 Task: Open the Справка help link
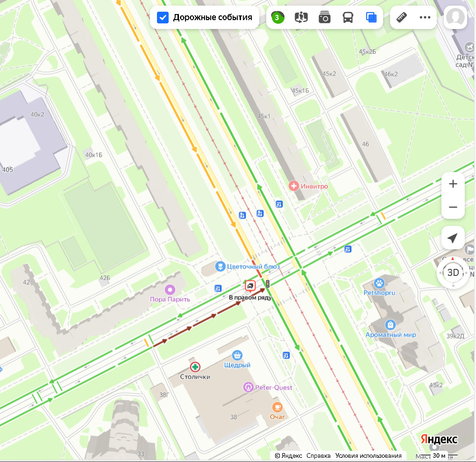pos(319,455)
